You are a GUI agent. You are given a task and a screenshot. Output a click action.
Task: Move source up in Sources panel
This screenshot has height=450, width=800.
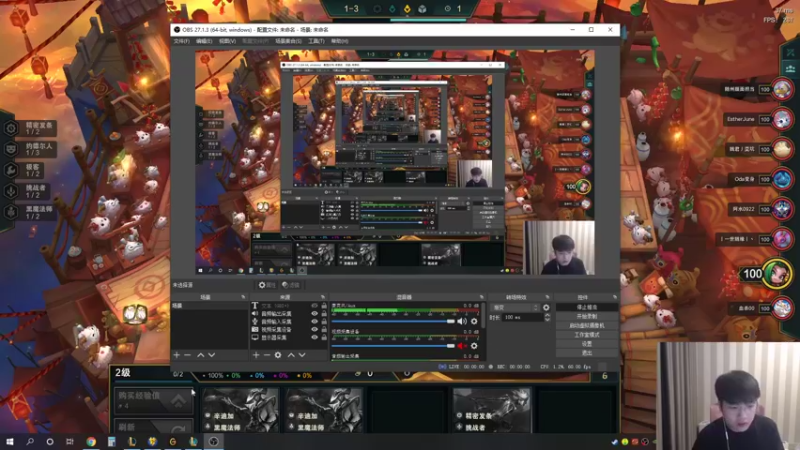coord(291,355)
